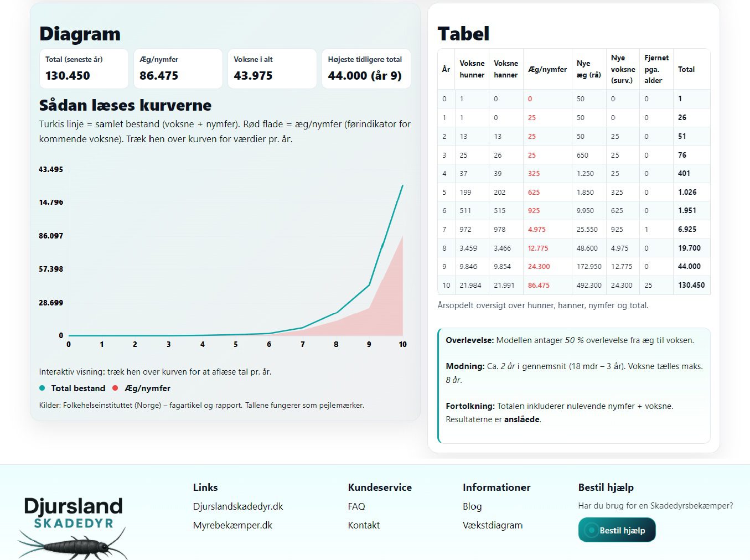The width and height of the screenshot is (750, 560).
Task: Open the Kontakt link
Action: pyautogui.click(x=364, y=525)
